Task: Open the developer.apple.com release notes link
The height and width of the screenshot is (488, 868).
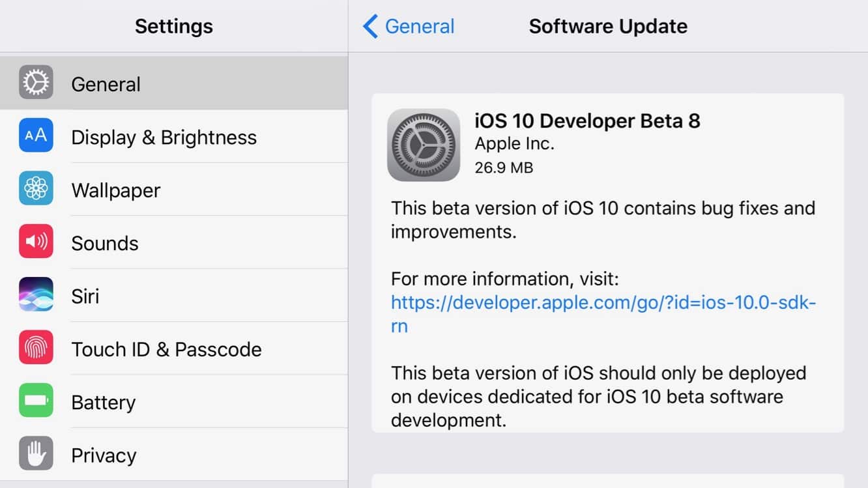Action: (x=603, y=303)
